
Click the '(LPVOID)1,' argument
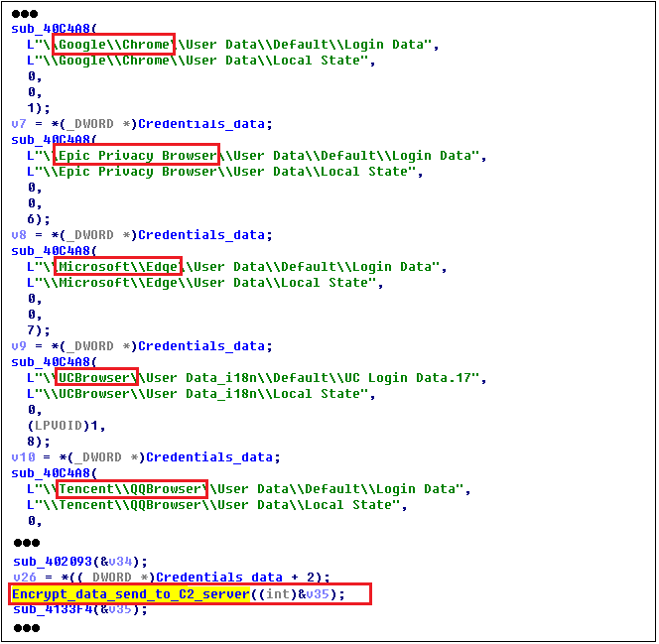pos(66,426)
